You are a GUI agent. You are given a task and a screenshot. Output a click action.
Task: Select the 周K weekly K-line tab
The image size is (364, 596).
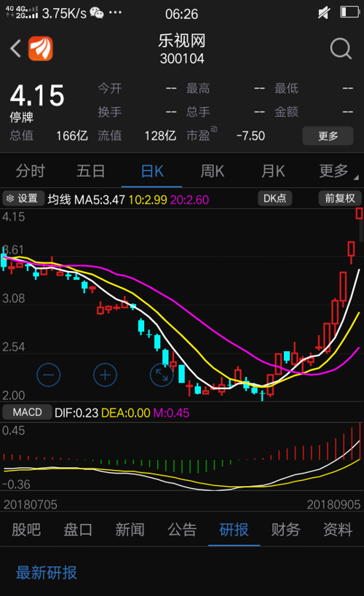point(213,171)
